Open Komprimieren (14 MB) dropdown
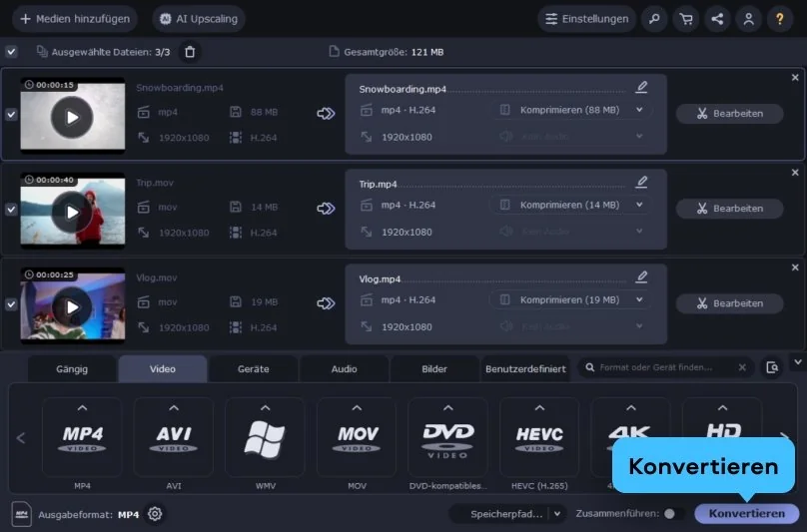 point(570,205)
